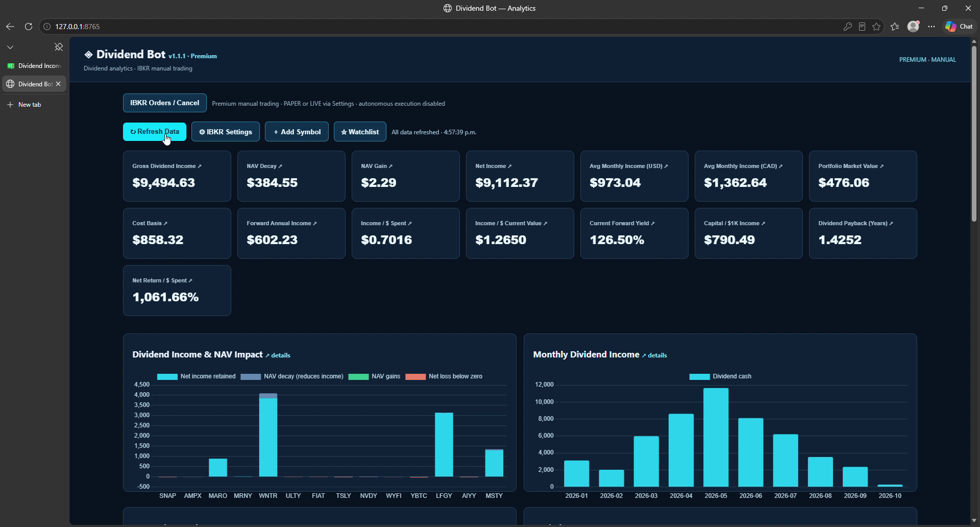Open the Watchlist
This screenshot has height=527, width=980.
click(x=360, y=132)
